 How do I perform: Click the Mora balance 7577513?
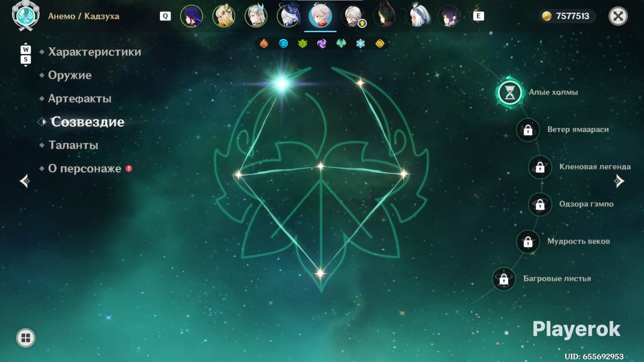click(573, 16)
